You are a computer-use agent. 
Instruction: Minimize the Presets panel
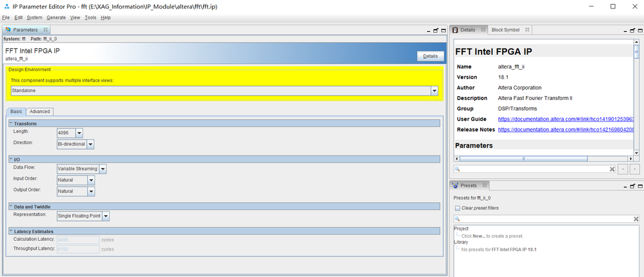click(625, 187)
